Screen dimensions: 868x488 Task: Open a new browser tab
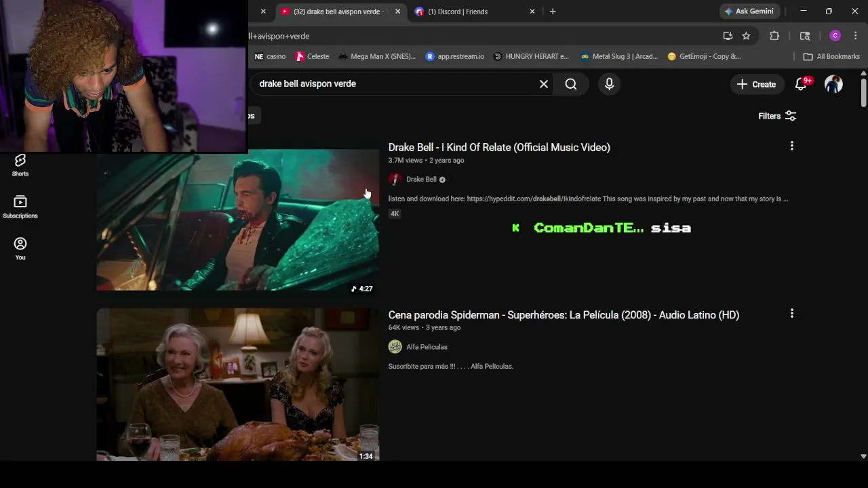(x=553, y=12)
